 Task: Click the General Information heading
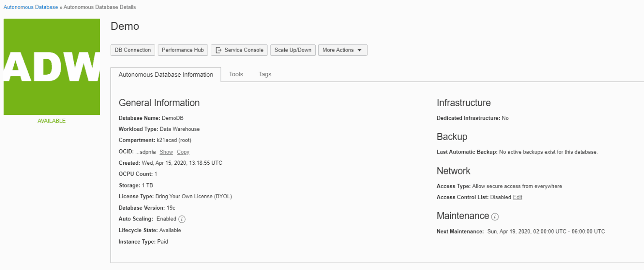pyautogui.click(x=159, y=103)
